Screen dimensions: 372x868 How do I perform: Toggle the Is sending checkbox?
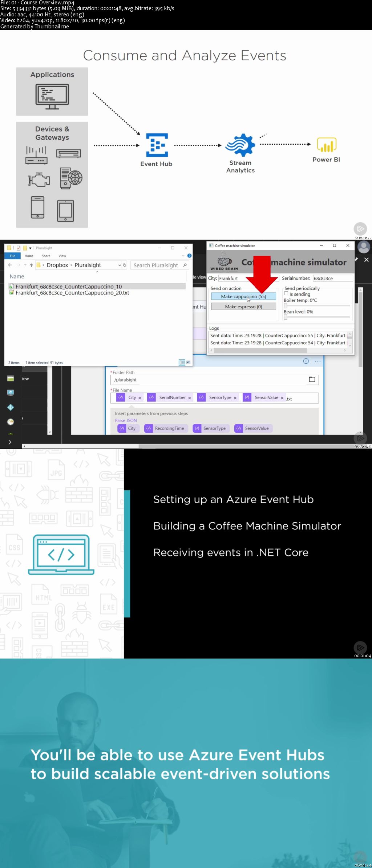[x=286, y=294]
